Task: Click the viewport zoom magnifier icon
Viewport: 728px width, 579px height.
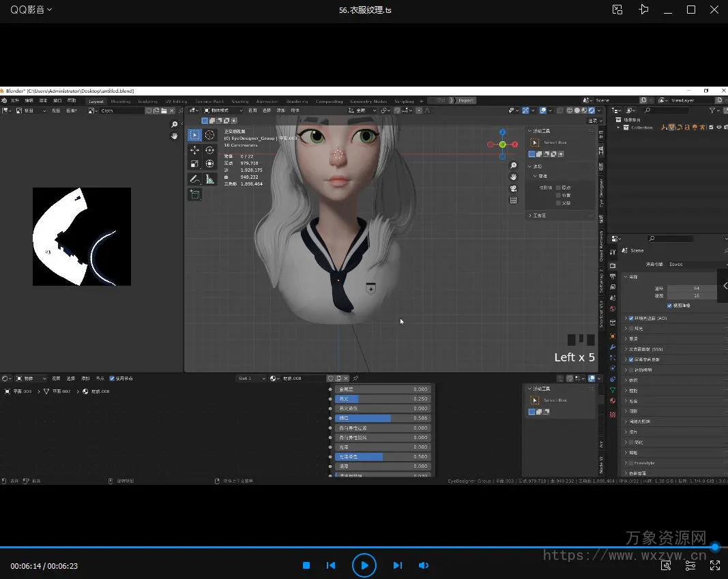Action: [513, 166]
